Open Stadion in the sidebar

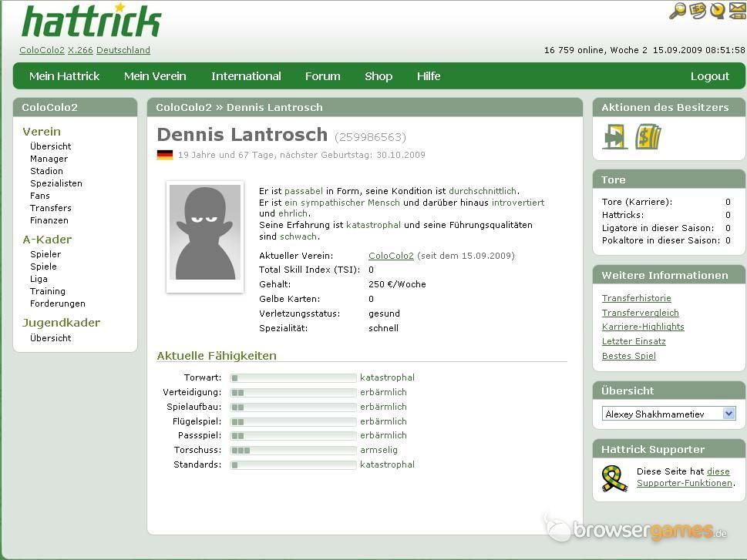click(x=46, y=171)
